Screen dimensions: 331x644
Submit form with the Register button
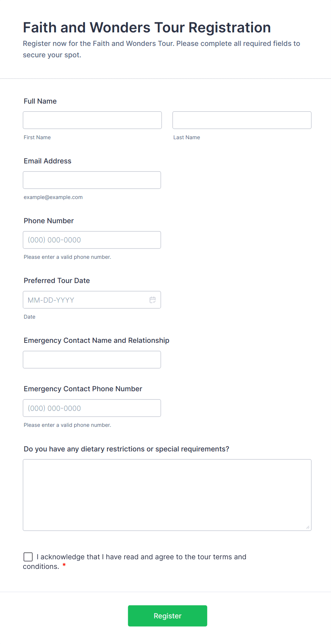pos(168,616)
